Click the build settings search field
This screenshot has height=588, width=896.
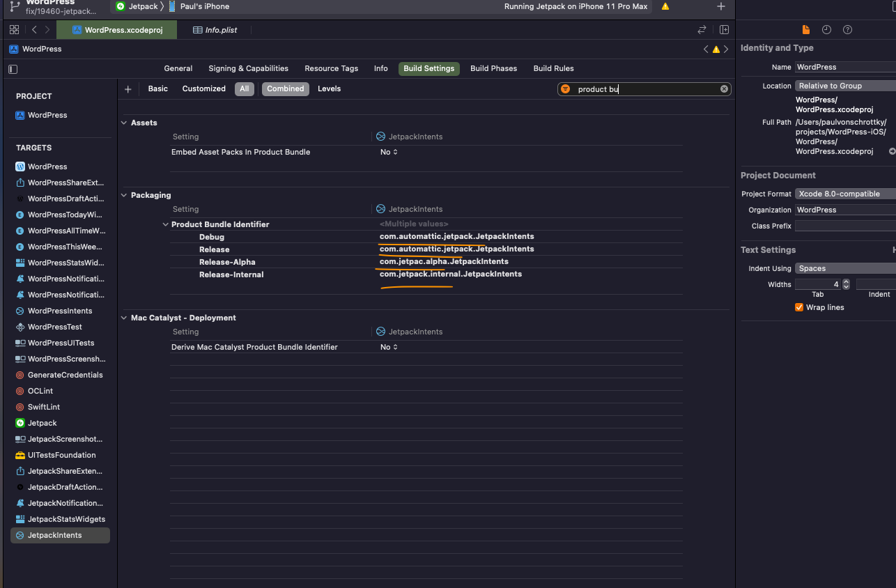click(x=644, y=89)
